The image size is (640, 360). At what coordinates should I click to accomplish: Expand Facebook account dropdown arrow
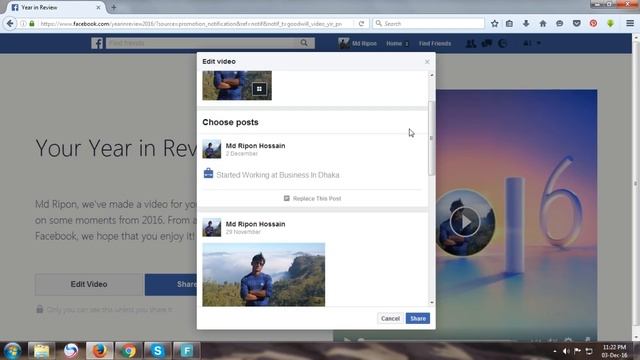(x=539, y=43)
